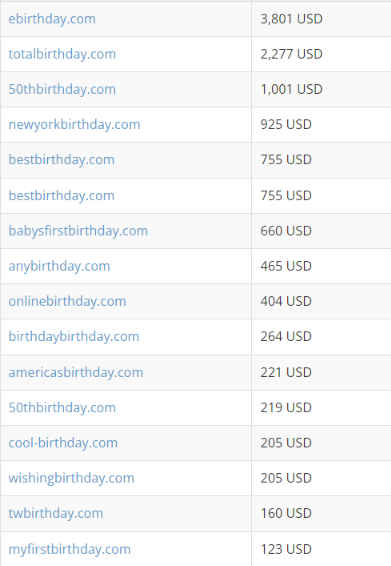Image resolution: width=391 pixels, height=566 pixels.
Task: Visit the birthdaybirthday.com link
Action: tap(74, 336)
